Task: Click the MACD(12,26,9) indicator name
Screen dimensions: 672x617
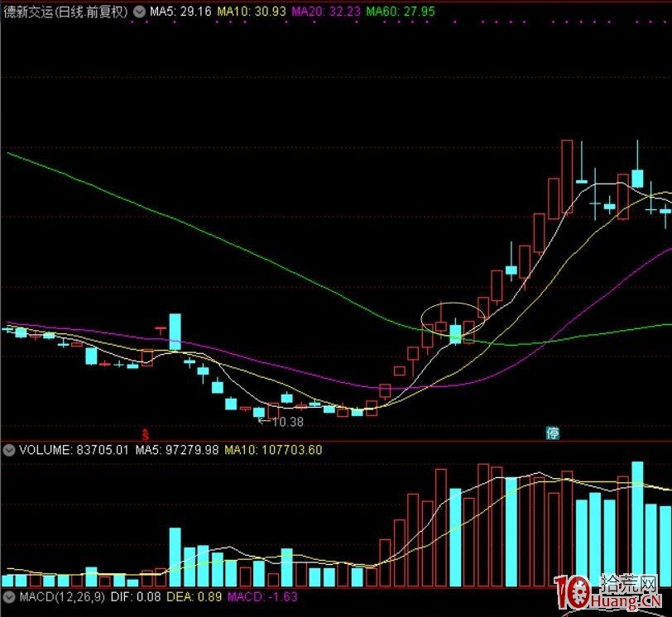Action: [62, 597]
